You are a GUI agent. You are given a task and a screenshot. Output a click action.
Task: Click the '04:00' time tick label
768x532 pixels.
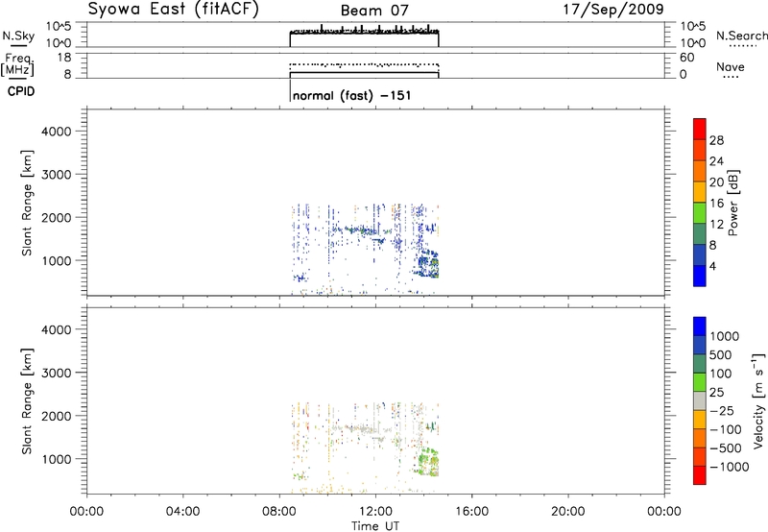[x=182, y=512]
